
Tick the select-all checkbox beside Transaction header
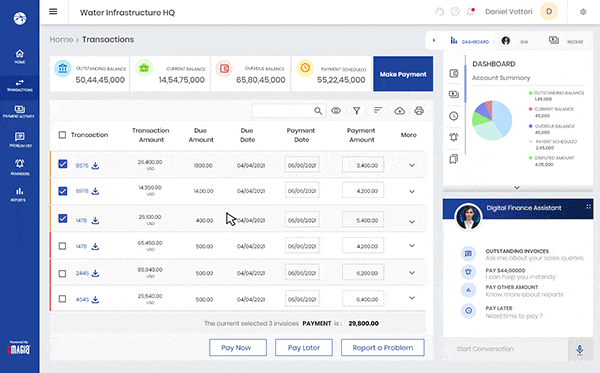coord(62,135)
